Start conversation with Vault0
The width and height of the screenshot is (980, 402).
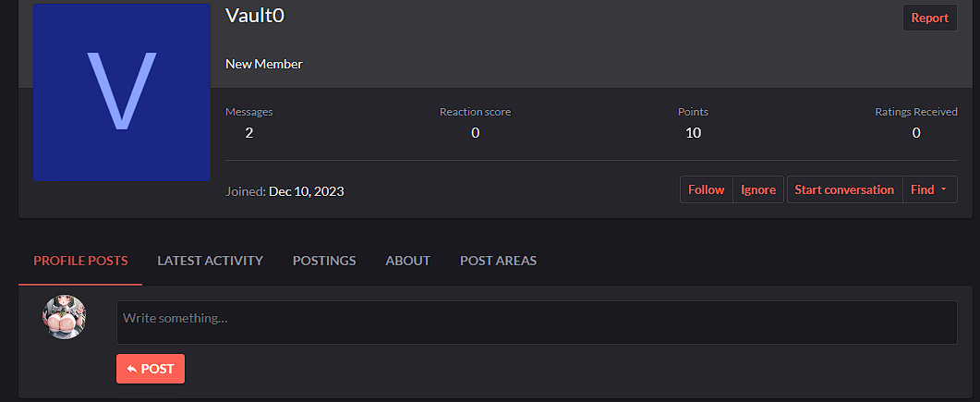point(844,189)
